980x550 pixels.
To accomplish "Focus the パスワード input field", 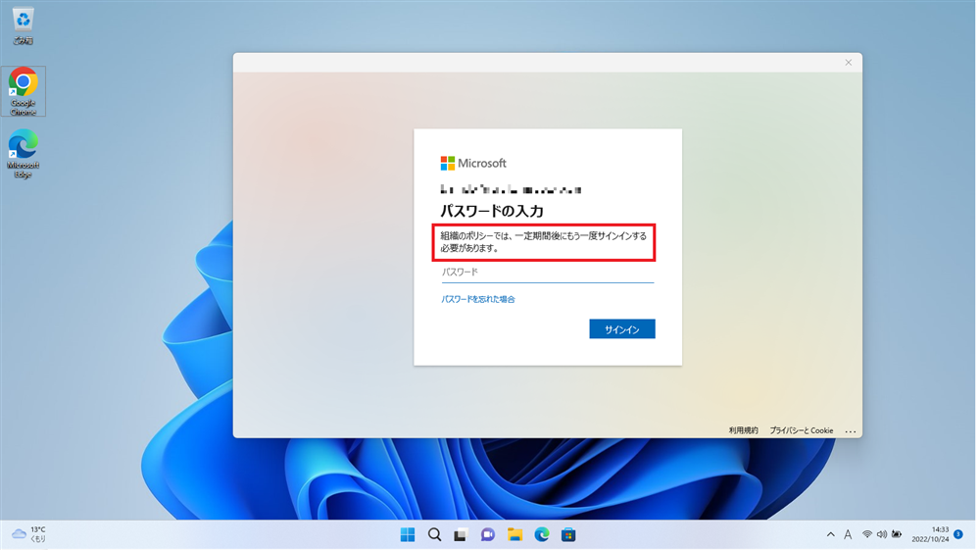I will (547, 272).
